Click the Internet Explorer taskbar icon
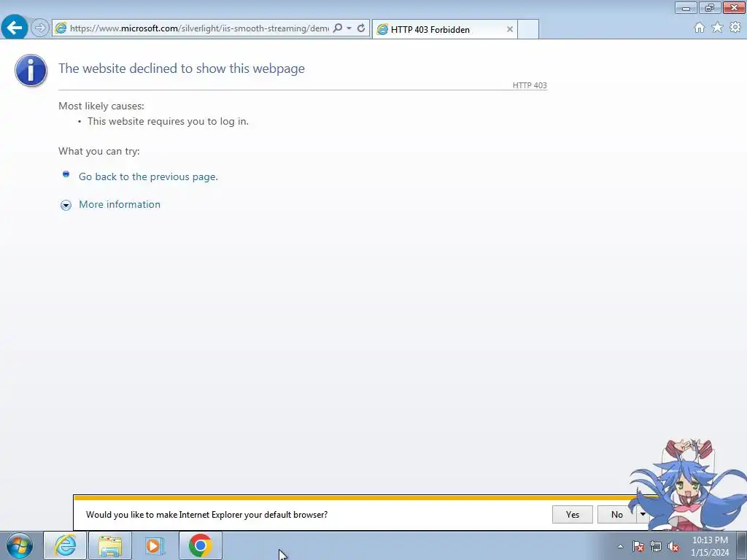 [65, 545]
